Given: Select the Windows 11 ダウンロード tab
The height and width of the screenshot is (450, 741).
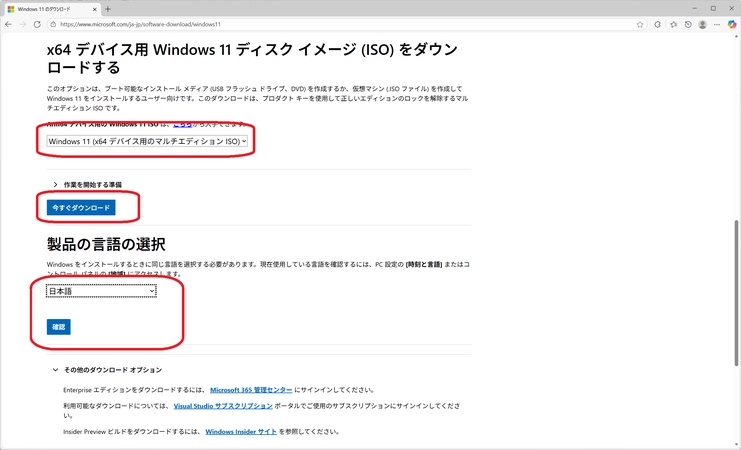Looking at the screenshot, I should tap(52, 9).
